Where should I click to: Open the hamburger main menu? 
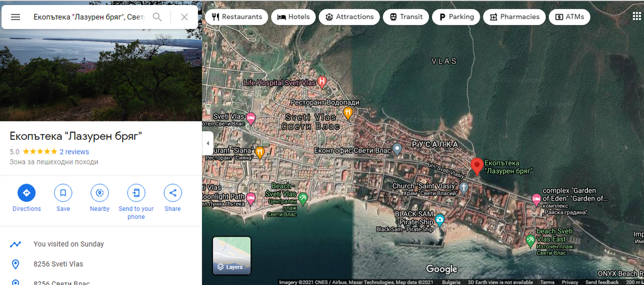click(16, 17)
